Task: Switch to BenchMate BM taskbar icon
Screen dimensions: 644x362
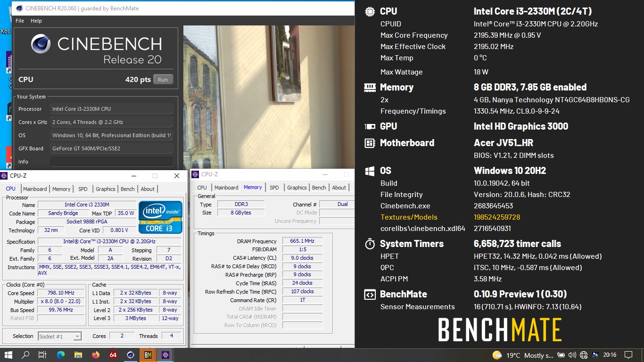Action: click(148, 355)
